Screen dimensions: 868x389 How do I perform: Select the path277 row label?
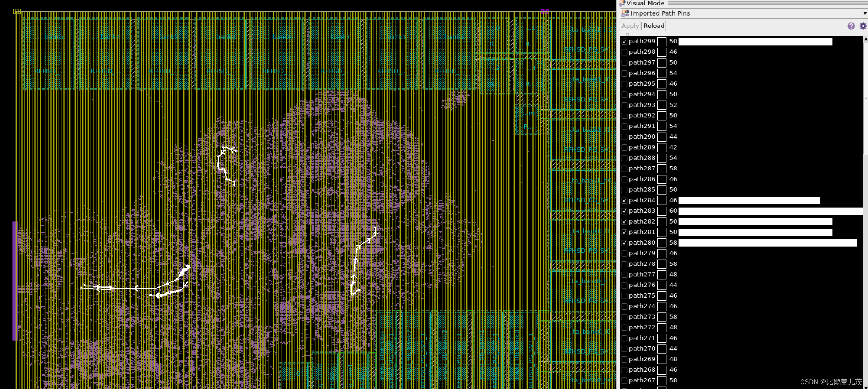642,275
